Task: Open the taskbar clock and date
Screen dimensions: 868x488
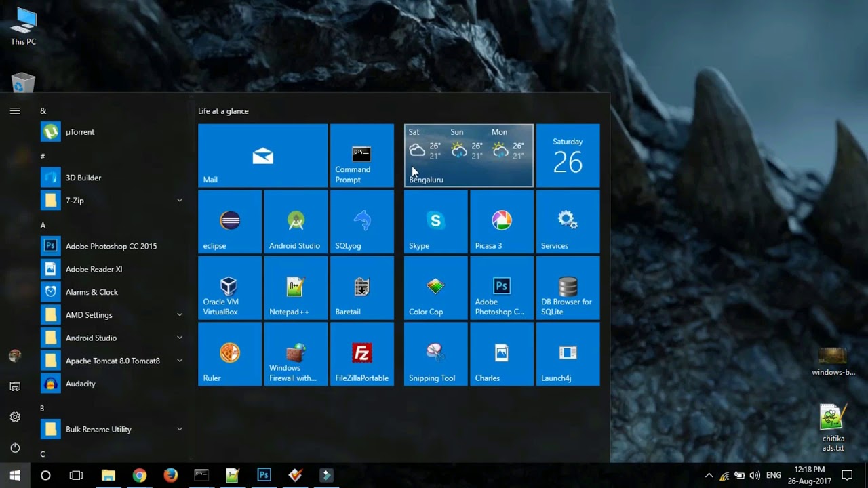Action: [x=809, y=475]
